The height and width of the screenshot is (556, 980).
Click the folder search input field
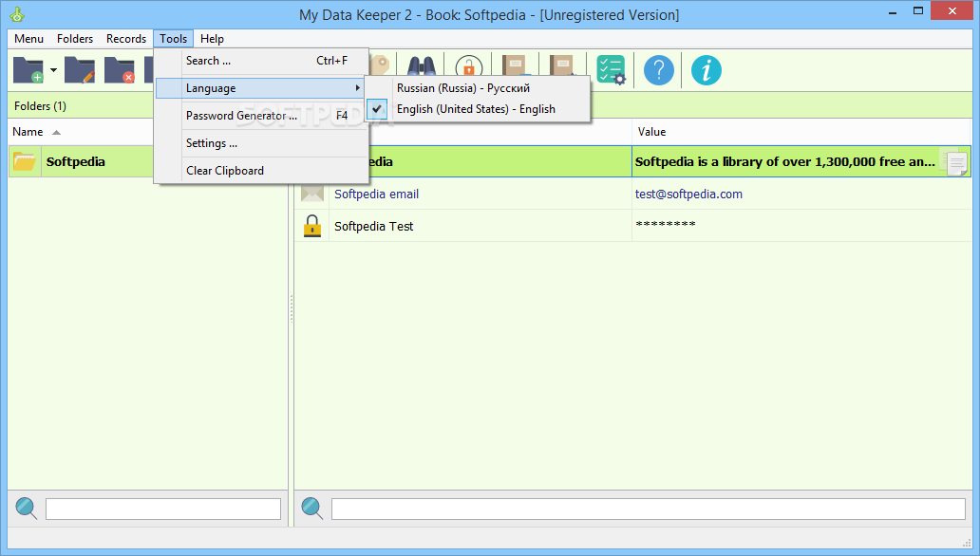pos(163,510)
